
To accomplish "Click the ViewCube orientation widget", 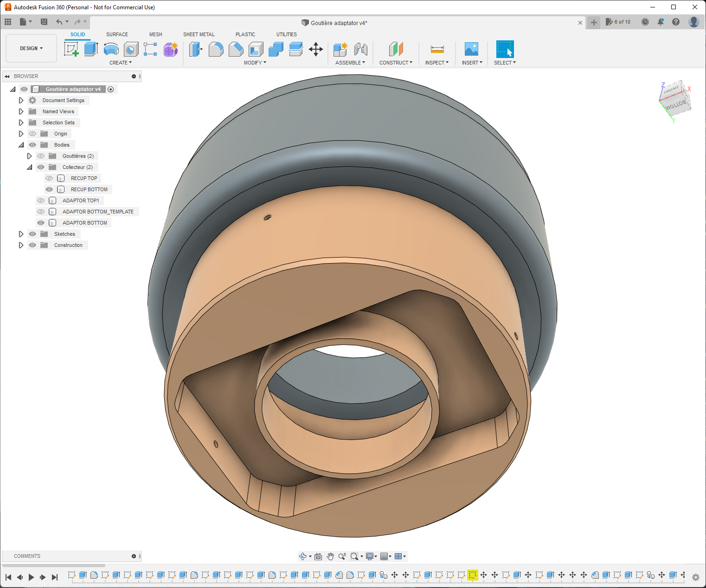I will tap(675, 98).
